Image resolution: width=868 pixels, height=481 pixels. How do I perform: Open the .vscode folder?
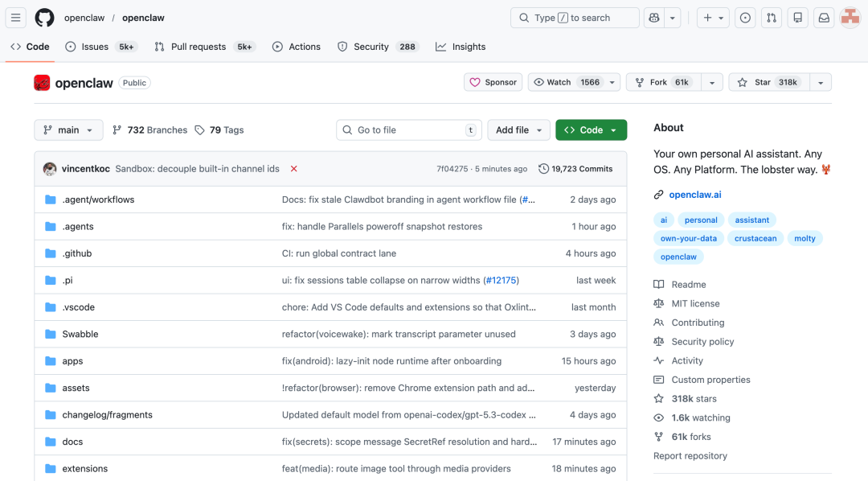click(x=79, y=307)
